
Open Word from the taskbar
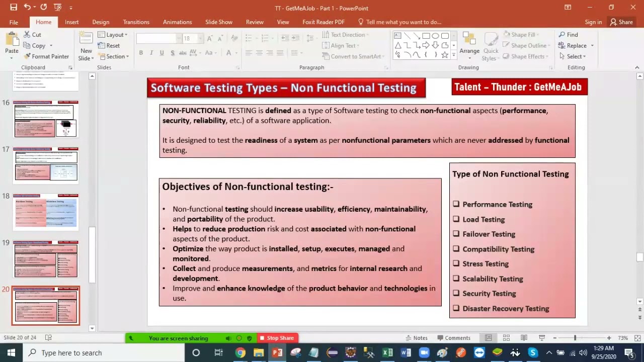406,352
